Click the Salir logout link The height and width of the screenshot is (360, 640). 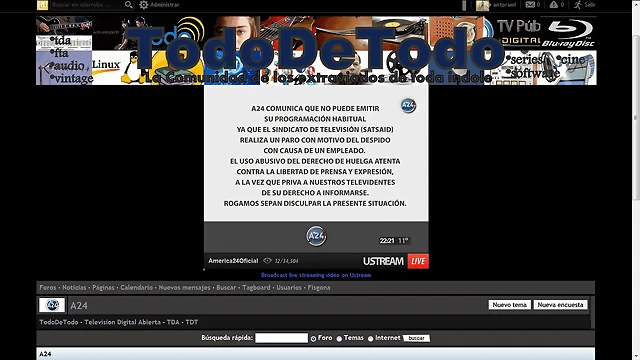pos(590,5)
